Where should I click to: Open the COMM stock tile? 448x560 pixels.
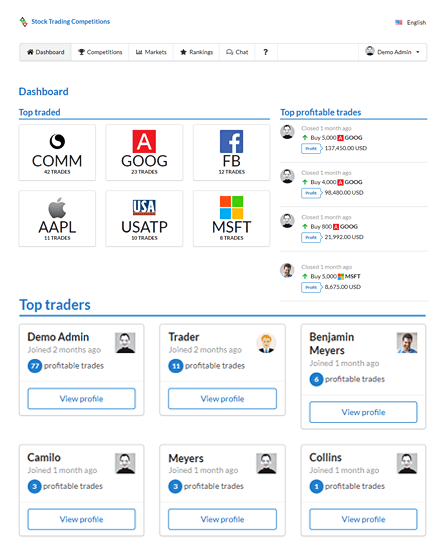(x=57, y=152)
